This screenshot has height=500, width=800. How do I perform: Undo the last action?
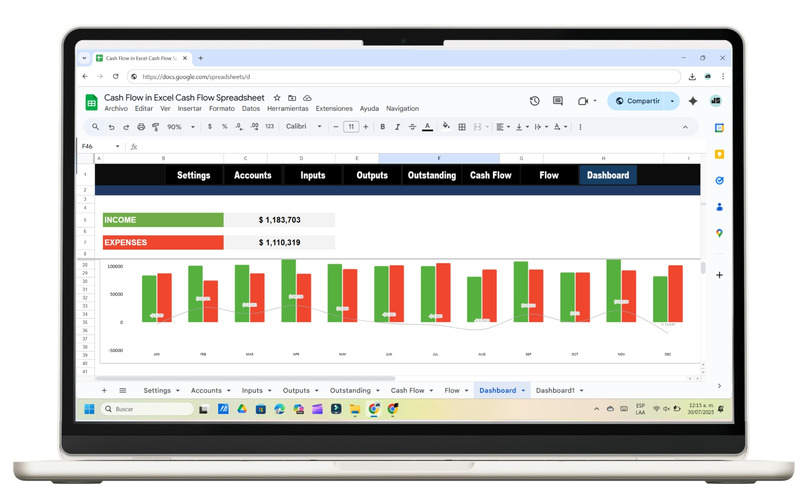(x=111, y=127)
